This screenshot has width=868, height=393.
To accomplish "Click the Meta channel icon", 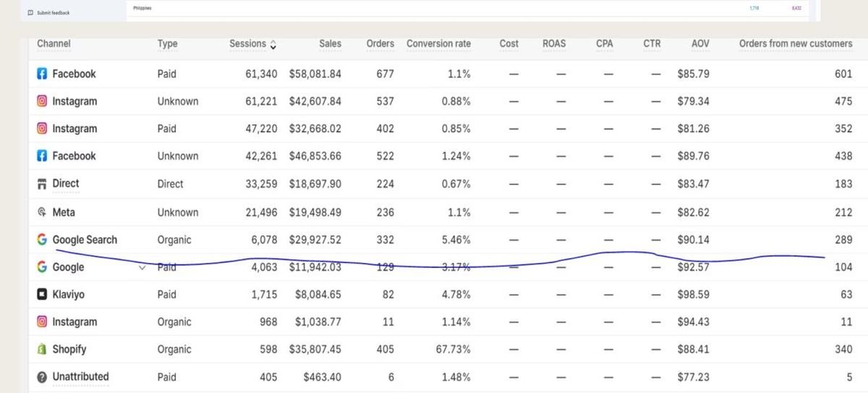I will [x=42, y=212].
